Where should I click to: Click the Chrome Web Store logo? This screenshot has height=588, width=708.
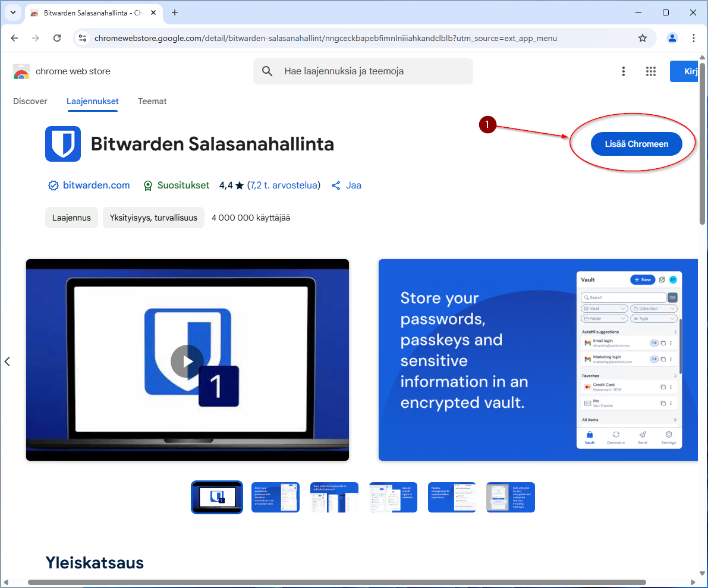click(x=21, y=71)
